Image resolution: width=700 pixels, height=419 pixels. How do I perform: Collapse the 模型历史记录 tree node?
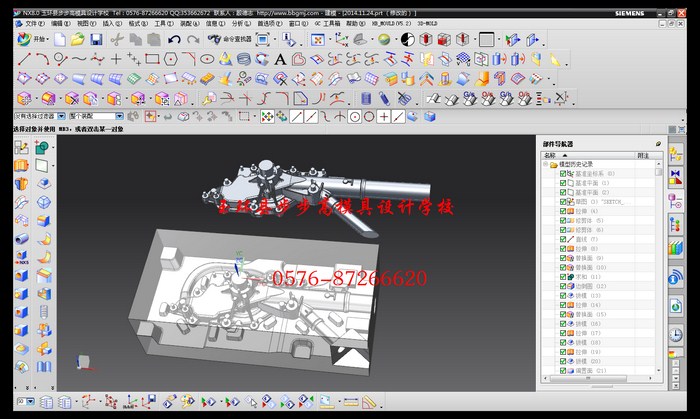(x=545, y=164)
